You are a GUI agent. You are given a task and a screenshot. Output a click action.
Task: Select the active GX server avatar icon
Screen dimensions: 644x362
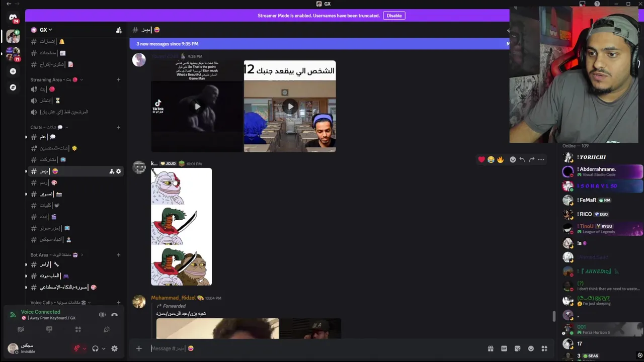(x=13, y=36)
